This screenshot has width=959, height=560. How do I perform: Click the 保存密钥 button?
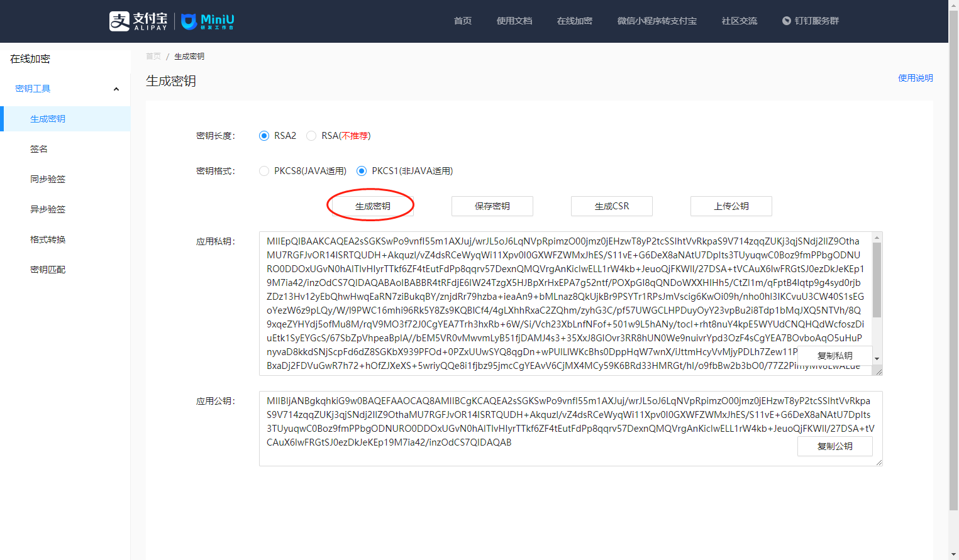(492, 206)
